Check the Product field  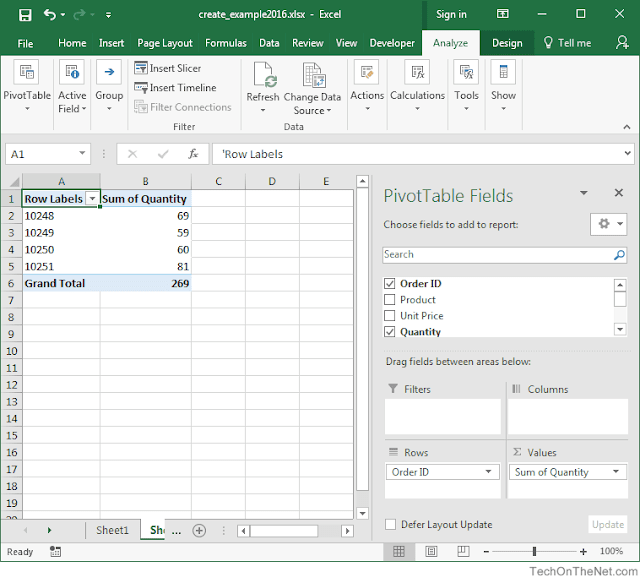click(x=390, y=300)
